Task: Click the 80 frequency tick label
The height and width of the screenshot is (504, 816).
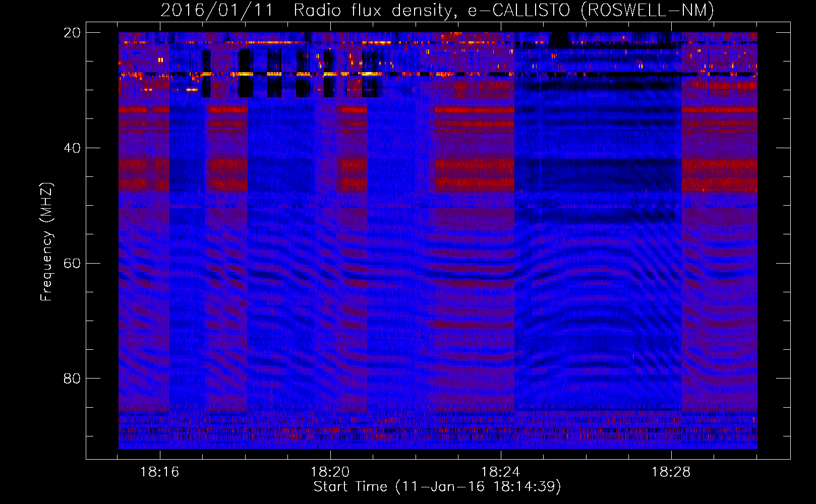Action: [x=72, y=379]
